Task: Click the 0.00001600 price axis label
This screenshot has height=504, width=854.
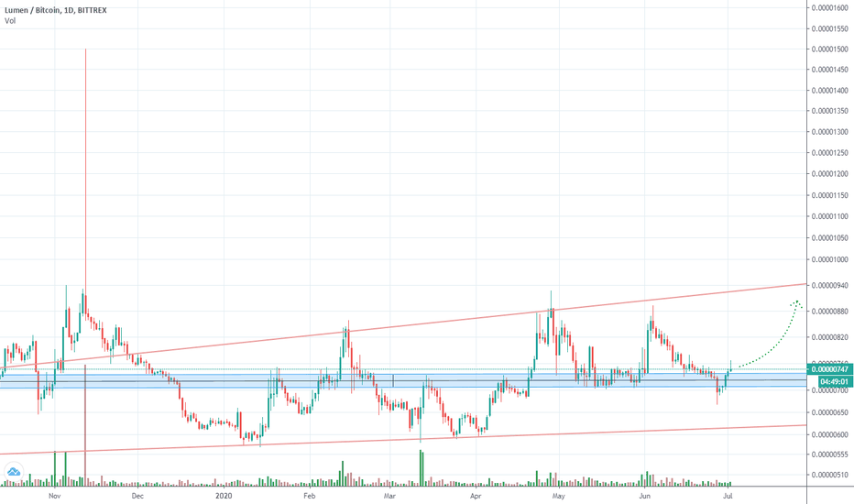Action: [x=829, y=8]
